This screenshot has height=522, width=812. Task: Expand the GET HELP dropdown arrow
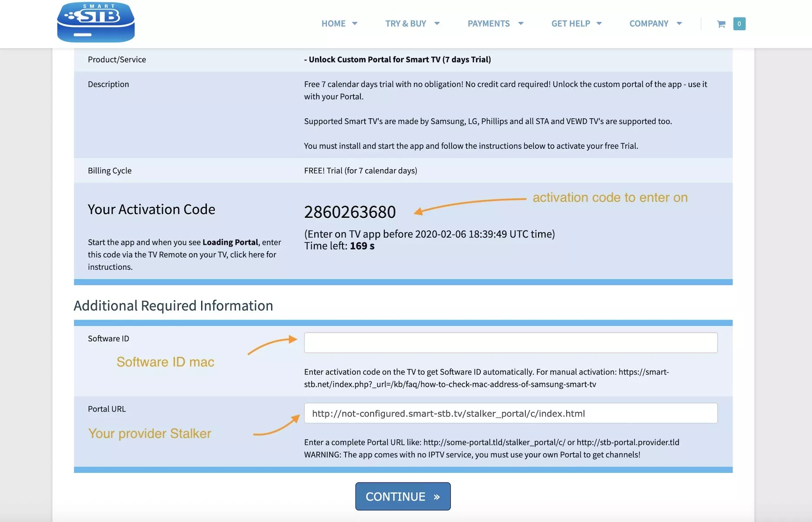click(599, 24)
